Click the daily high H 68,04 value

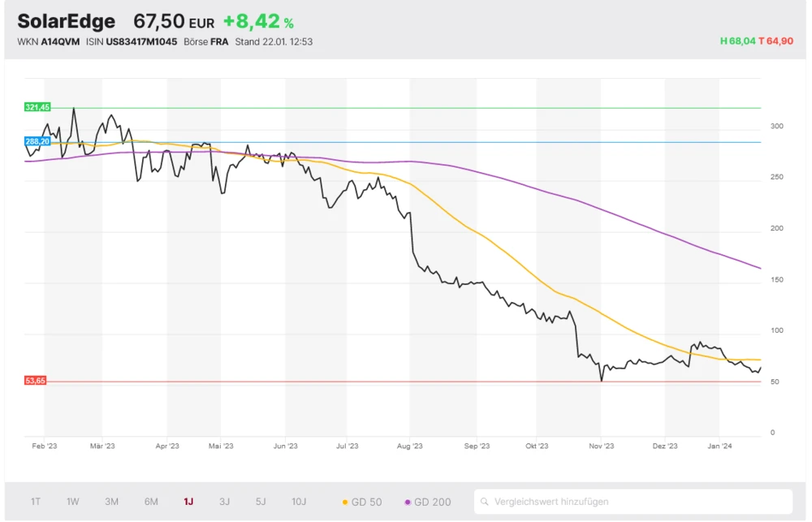pyautogui.click(x=736, y=41)
